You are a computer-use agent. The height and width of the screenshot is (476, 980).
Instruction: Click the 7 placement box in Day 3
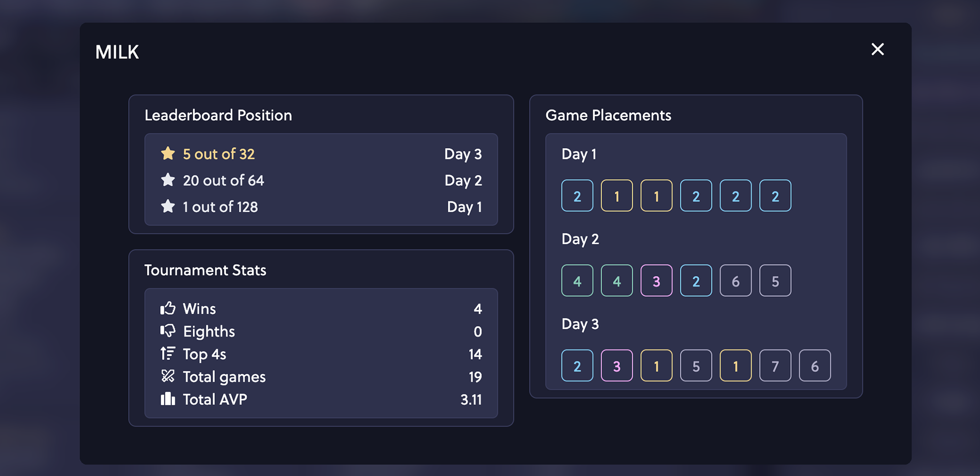775,365
